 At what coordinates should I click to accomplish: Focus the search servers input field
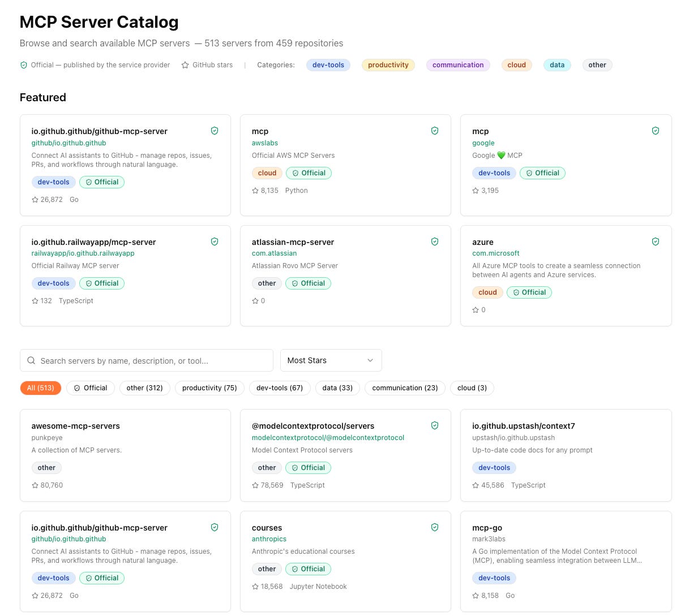(147, 360)
